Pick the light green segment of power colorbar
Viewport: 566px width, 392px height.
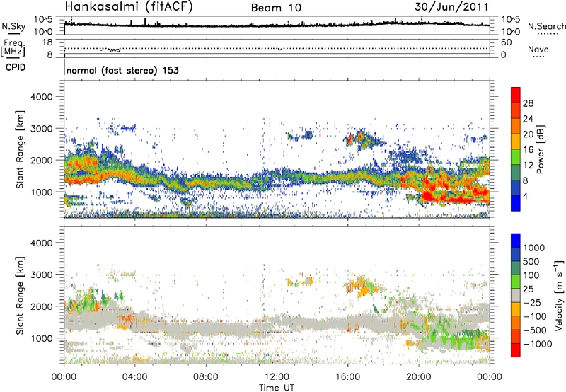tap(516, 156)
